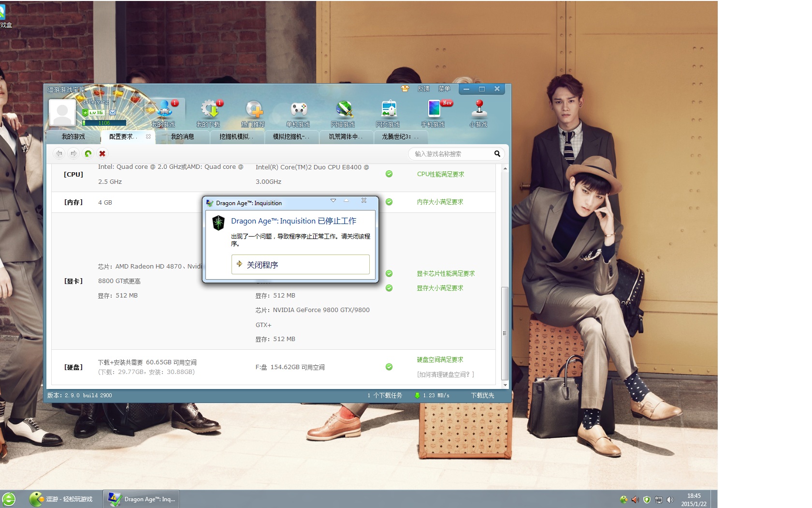
Task: Open 逗游 - 轻松玩游戏 taskbar button
Action: click(x=62, y=499)
